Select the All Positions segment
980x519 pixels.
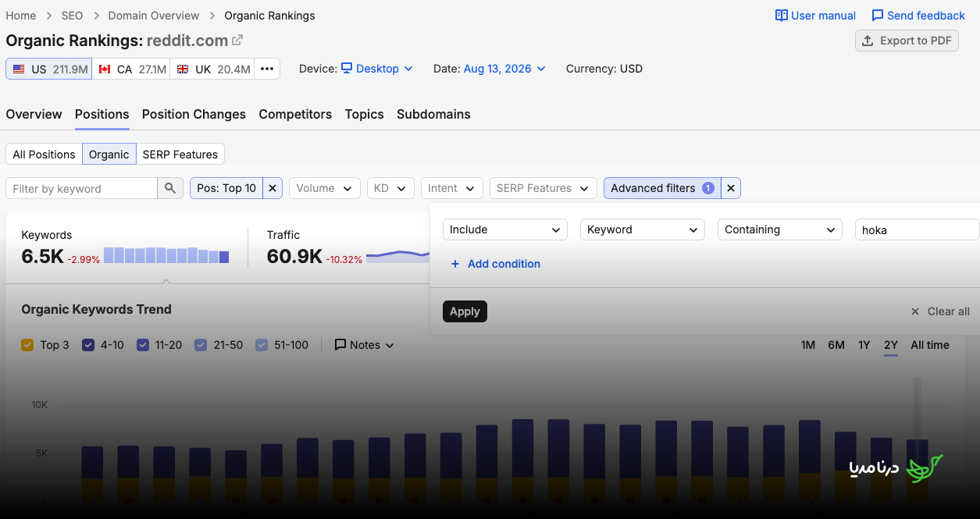pyautogui.click(x=44, y=155)
